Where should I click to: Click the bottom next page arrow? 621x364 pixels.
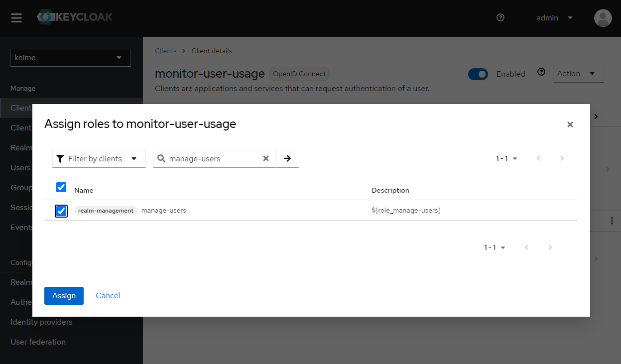click(550, 247)
